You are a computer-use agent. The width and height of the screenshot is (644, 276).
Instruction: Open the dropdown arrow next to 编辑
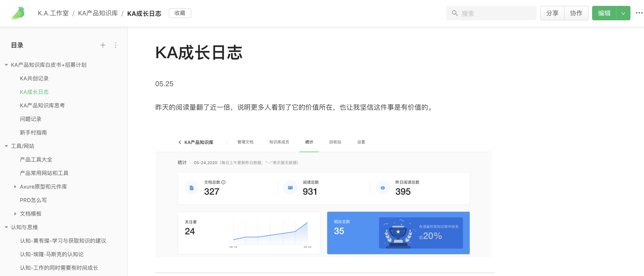(x=623, y=13)
